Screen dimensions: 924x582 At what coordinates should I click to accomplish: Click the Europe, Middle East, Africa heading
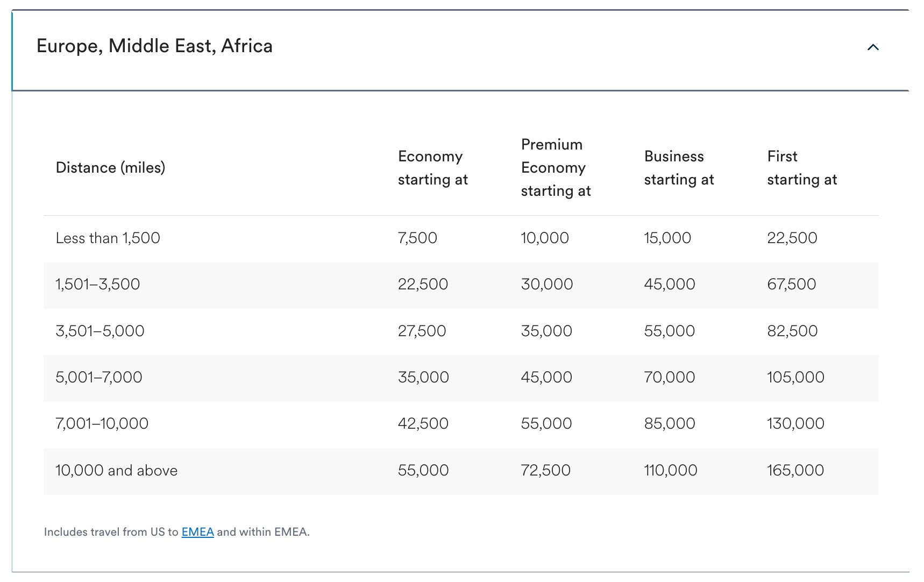point(154,46)
